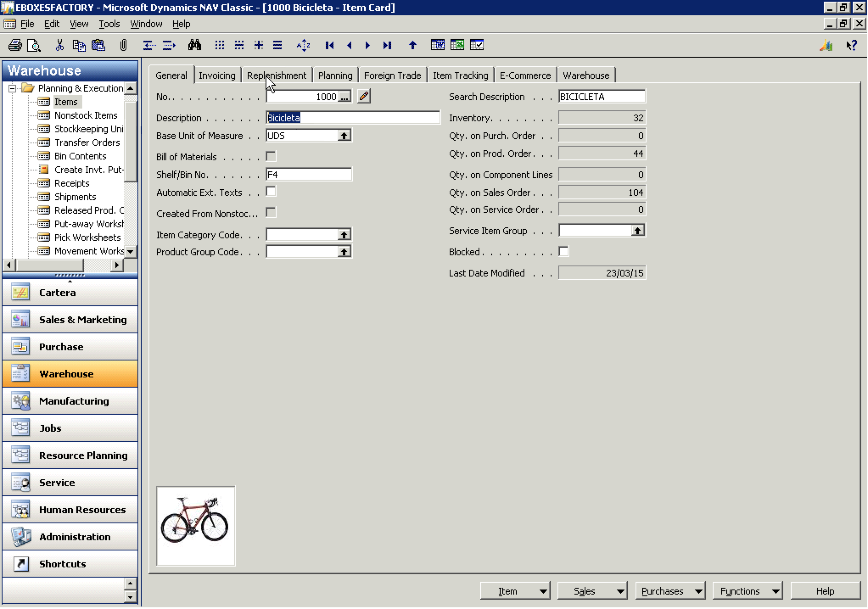Toggle Automatic Ext. Texts checkbox
868x609 pixels.
tap(271, 192)
